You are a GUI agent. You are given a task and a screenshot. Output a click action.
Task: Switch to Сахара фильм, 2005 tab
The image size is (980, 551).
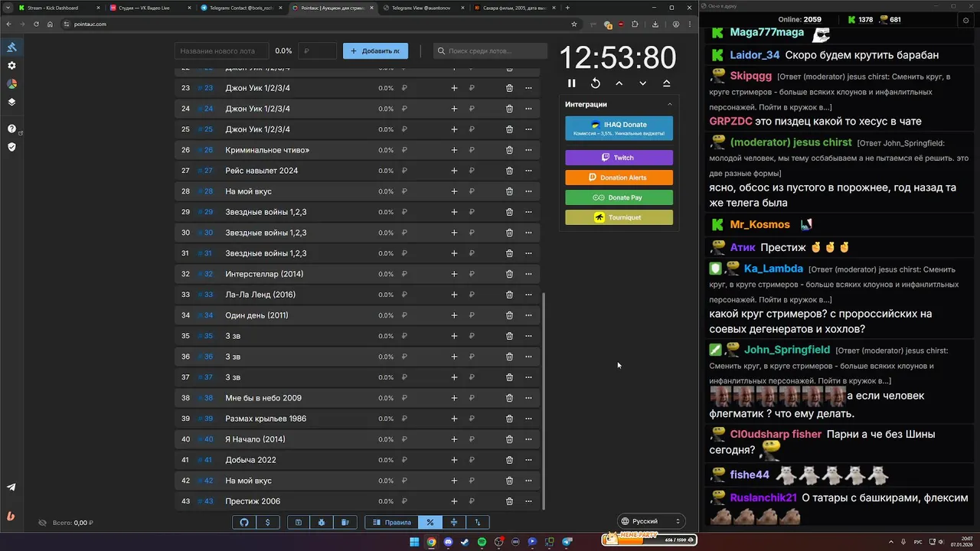514,8
